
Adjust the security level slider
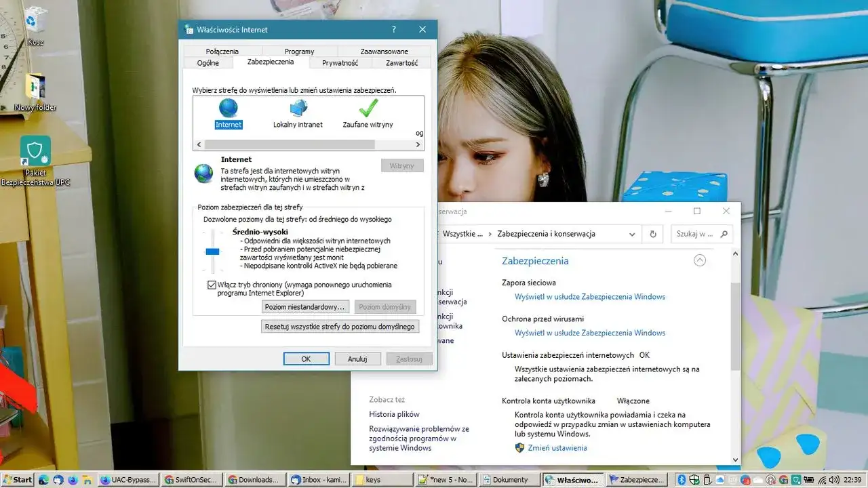click(212, 251)
